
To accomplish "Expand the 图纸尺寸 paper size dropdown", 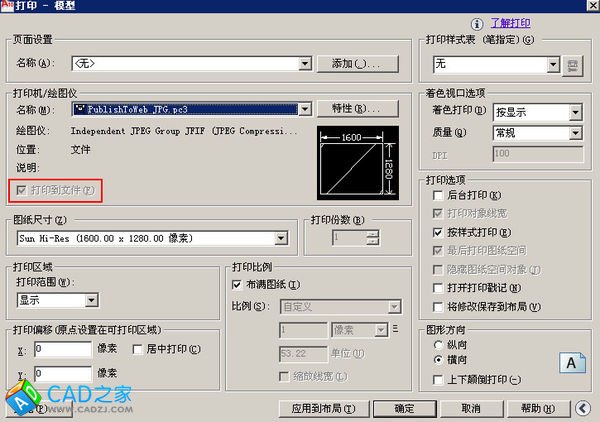I will point(280,238).
